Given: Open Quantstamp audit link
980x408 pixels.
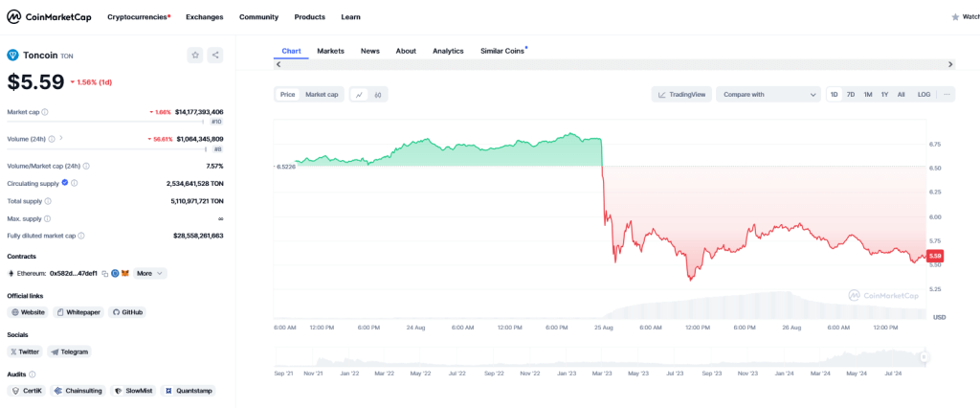Looking at the screenshot, I should (x=189, y=391).
